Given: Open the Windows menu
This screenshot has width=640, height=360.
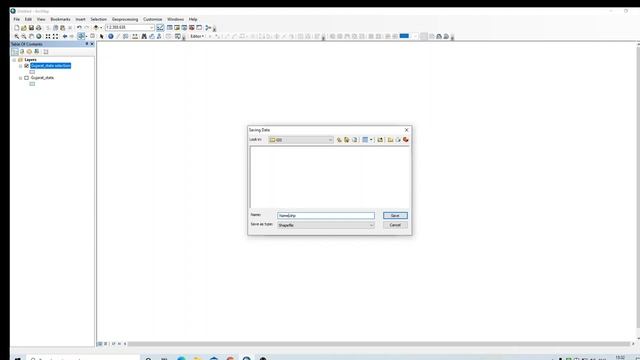Looking at the screenshot, I should click(176, 19).
